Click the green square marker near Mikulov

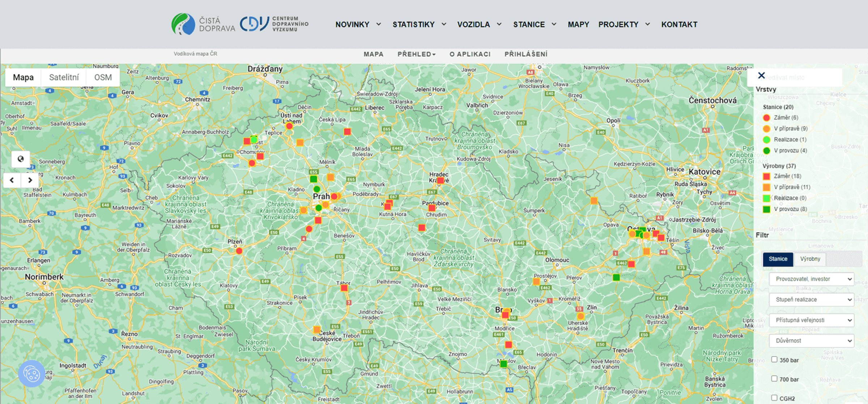(503, 364)
